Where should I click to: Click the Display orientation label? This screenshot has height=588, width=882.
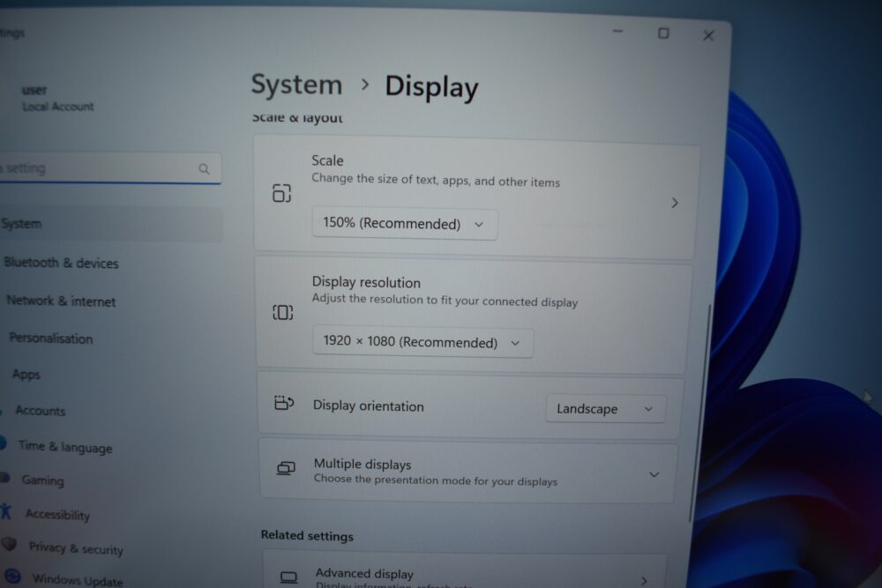click(368, 406)
